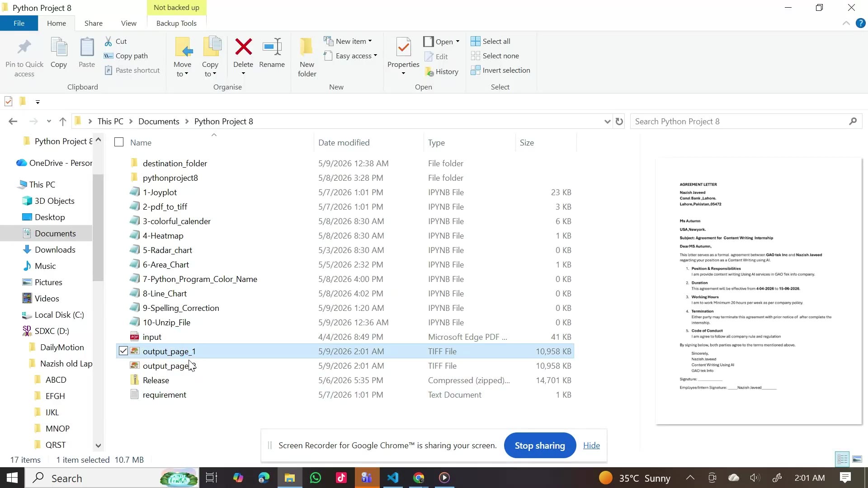Toggle the select-all checkbox beside Name
The height and width of the screenshot is (488, 868).
point(119,142)
